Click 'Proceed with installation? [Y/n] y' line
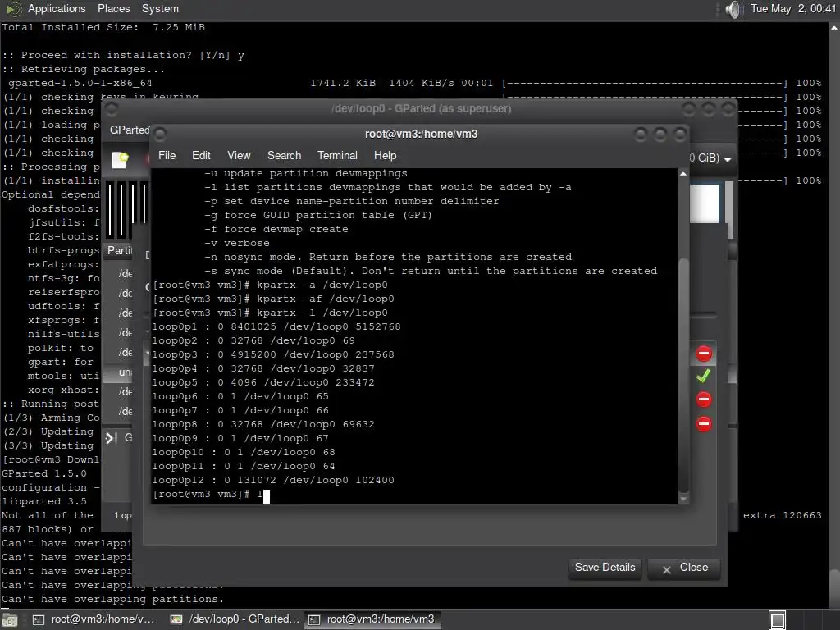 [x=123, y=55]
